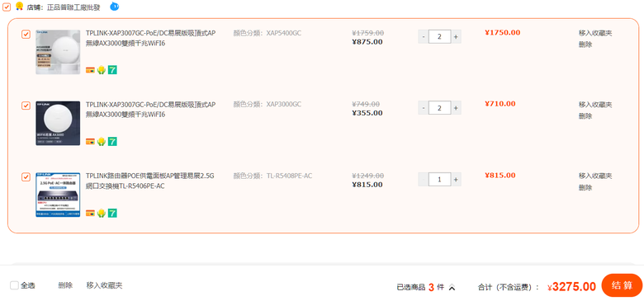
Task: Open the TL-R5408PE-AC router product thumbnail
Action: point(58,195)
